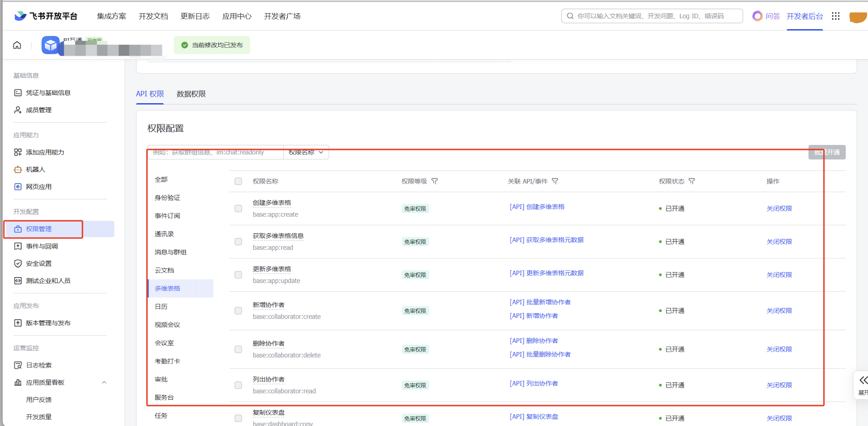
Task: Select the 日历 permission category
Action: coord(161,307)
